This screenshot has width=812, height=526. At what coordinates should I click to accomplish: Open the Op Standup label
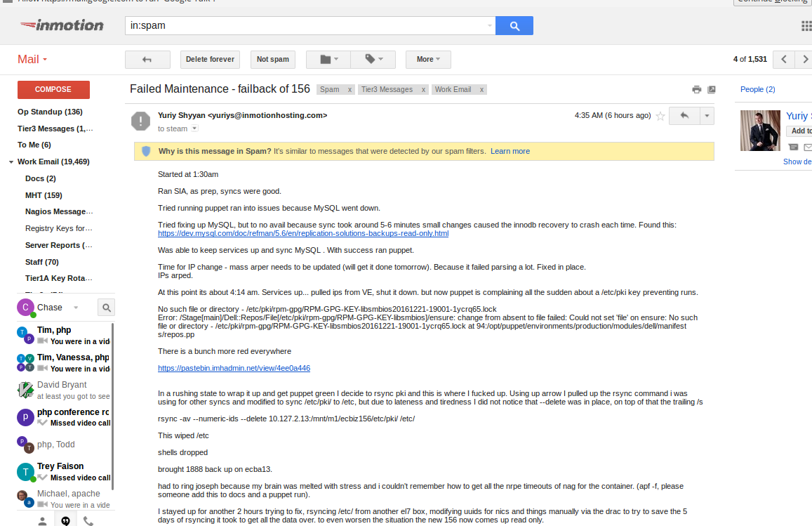coord(50,112)
